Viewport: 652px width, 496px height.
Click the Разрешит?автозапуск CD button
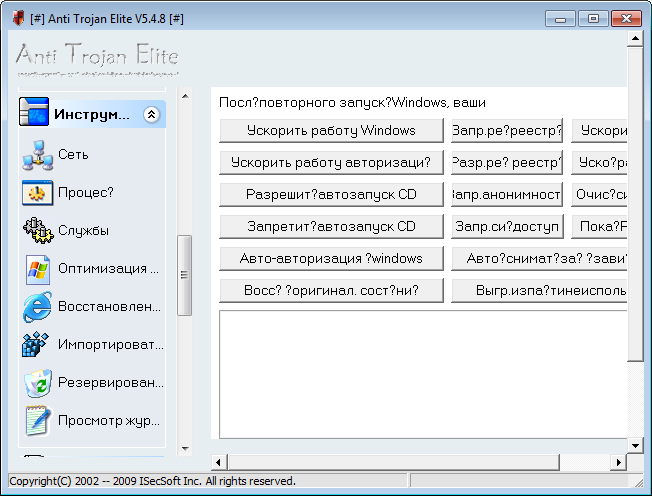[331, 195]
